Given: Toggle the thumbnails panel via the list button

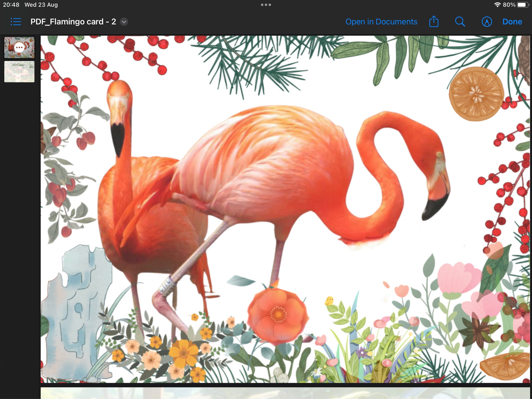Looking at the screenshot, I should pos(15,21).
